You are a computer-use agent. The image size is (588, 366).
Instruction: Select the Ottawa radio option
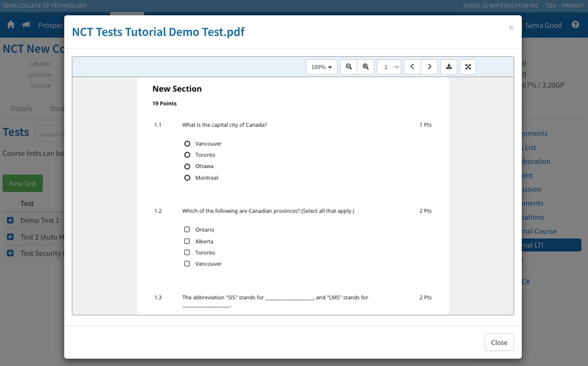coord(187,166)
